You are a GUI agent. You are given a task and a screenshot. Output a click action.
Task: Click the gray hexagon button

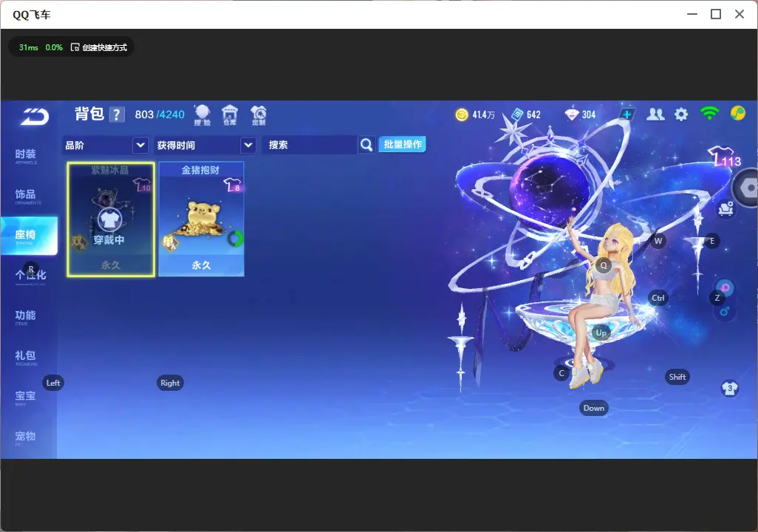pos(747,188)
